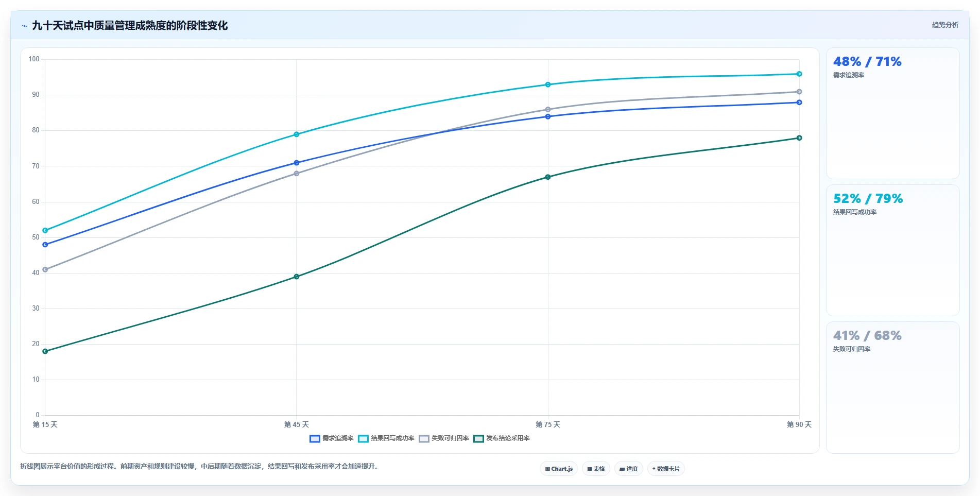Click the 第 90 天 x-axis label
The width and height of the screenshot is (980, 496).
point(799,425)
